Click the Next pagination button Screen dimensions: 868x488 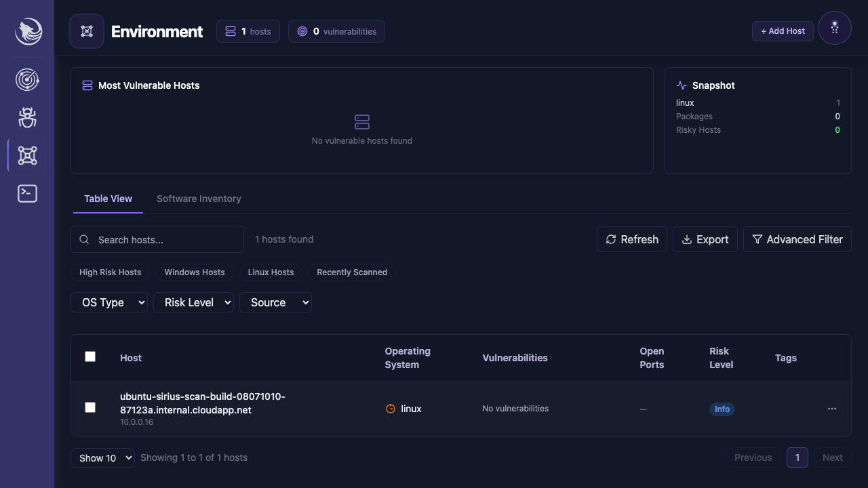[x=833, y=457]
